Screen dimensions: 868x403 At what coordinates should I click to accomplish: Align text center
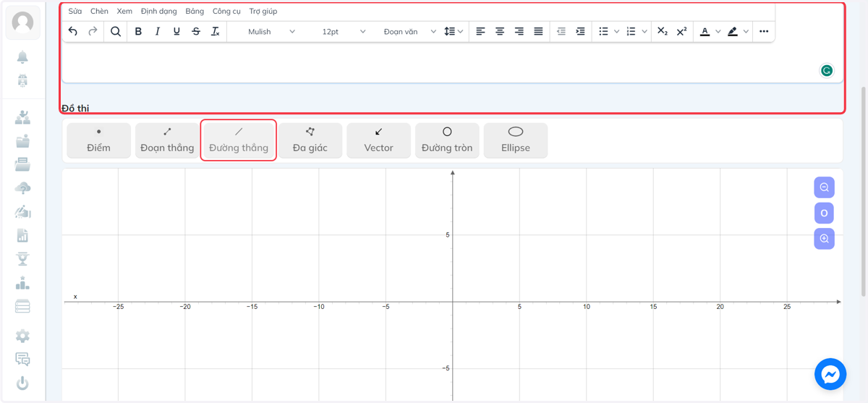(x=500, y=31)
